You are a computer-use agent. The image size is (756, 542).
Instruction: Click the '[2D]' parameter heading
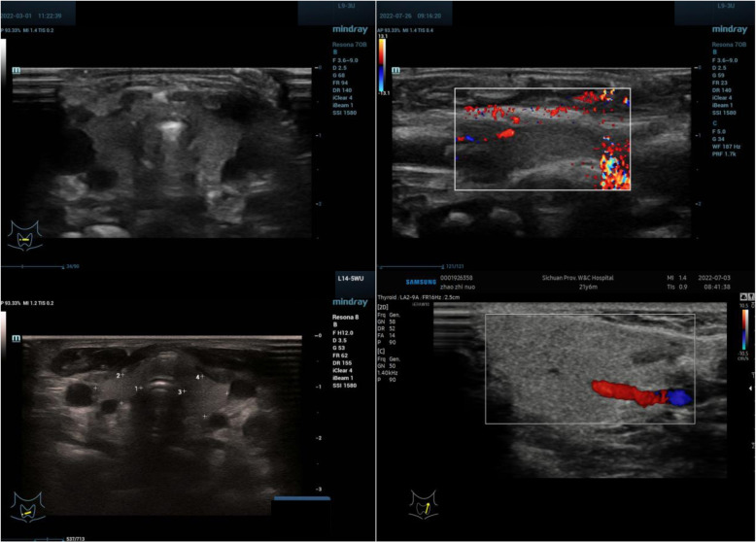point(383,307)
